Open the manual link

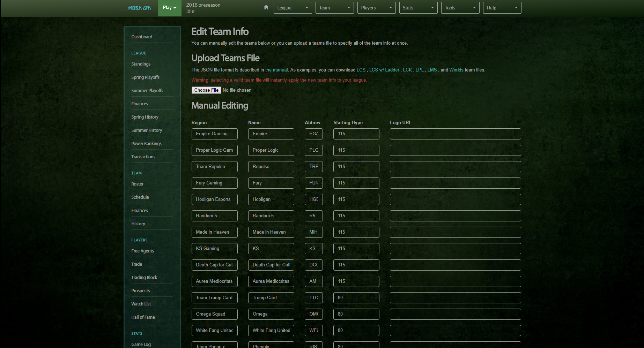coord(276,70)
